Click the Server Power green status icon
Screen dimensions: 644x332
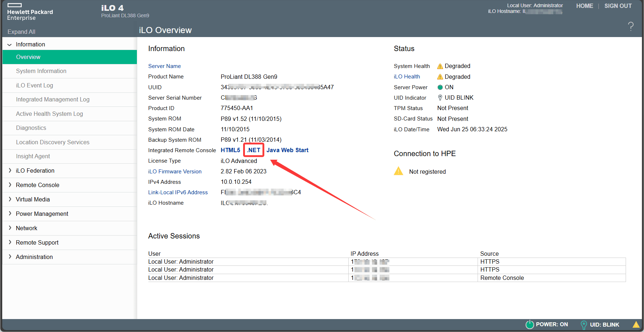point(440,87)
